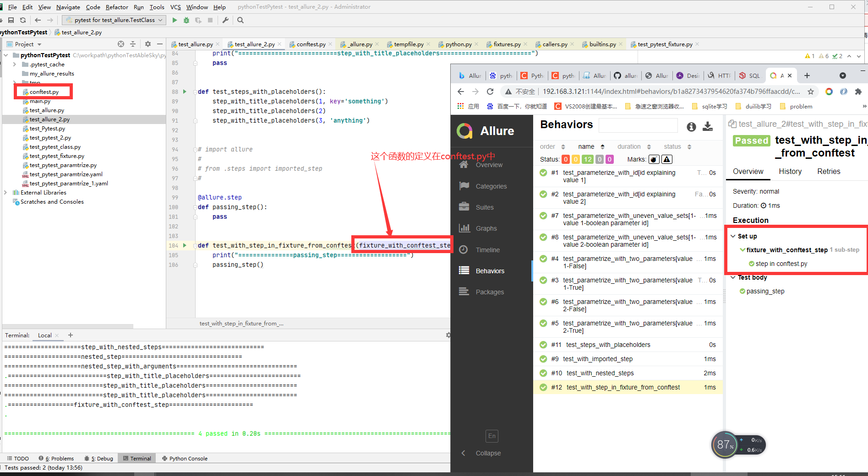This screenshot has height=476, width=868.
Task: Switch to the conftest.py editor tab
Action: [311, 44]
